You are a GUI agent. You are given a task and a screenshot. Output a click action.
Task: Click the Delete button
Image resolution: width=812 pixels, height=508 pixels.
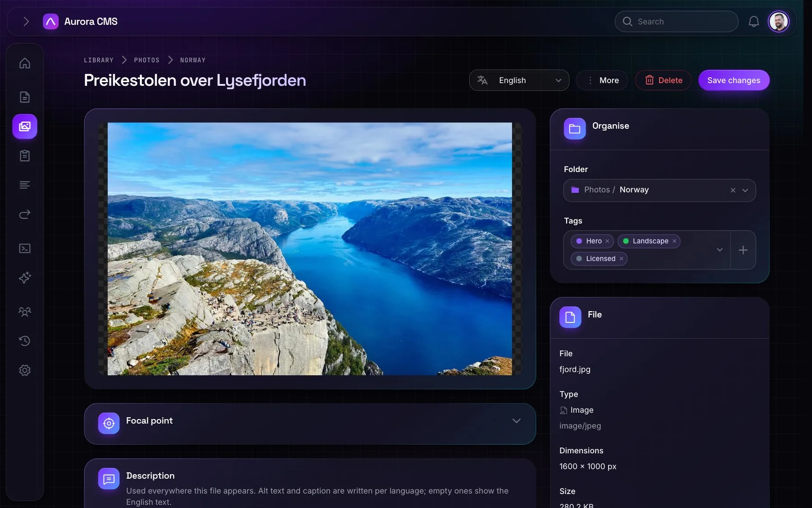point(663,80)
